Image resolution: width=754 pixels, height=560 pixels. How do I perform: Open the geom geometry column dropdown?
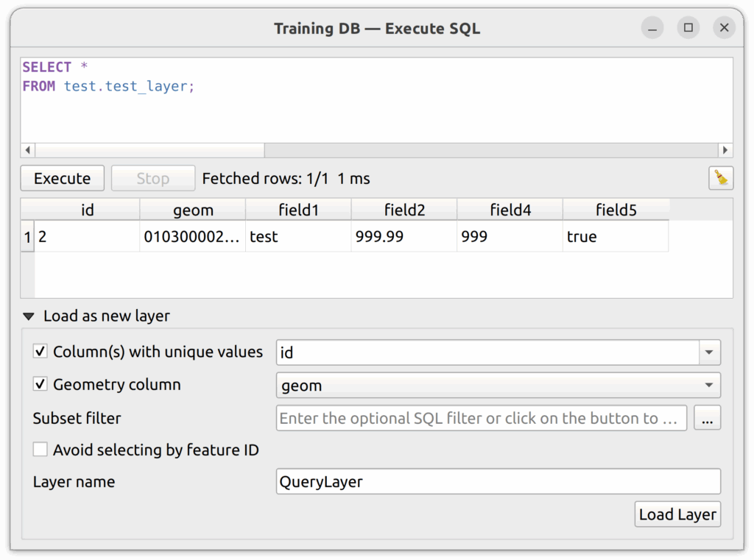coord(708,385)
